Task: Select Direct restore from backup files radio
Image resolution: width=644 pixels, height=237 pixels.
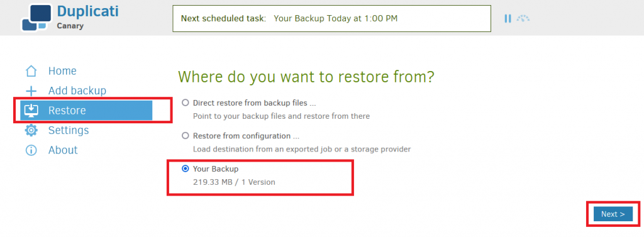Action: click(186, 102)
